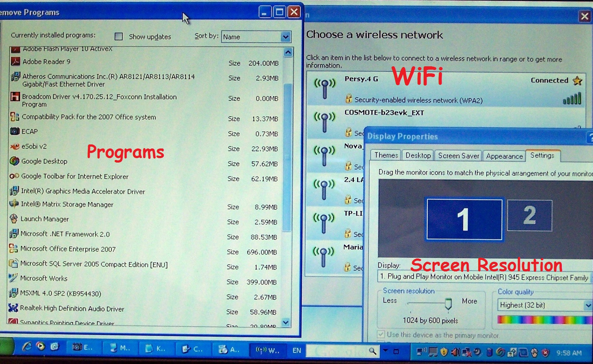Switch to the M.. taskbar window button
The image size is (593, 364).
pos(120,348)
